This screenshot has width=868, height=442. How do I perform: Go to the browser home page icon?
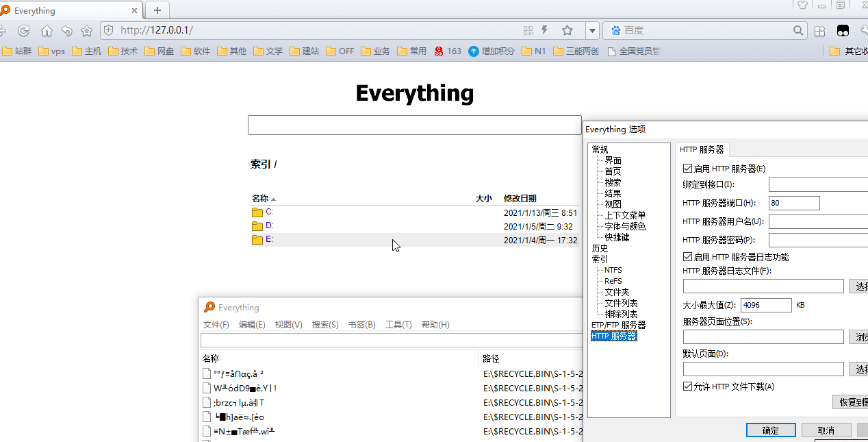click(47, 30)
